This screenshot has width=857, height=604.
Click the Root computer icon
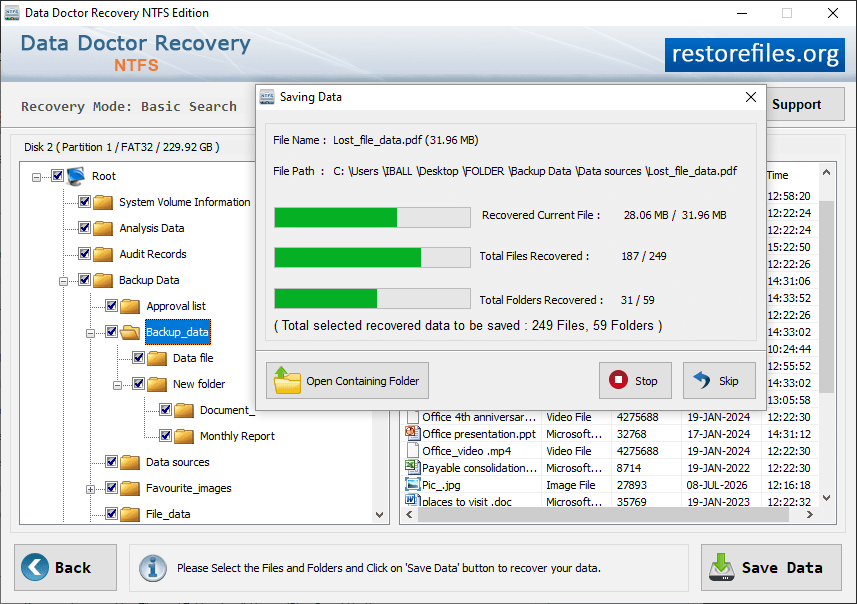(x=76, y=176)
